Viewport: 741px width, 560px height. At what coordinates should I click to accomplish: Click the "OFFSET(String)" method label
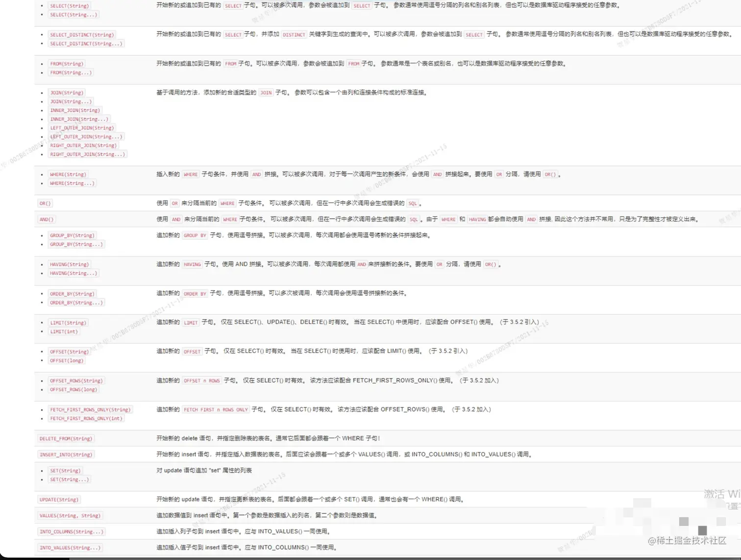[69, 352]
